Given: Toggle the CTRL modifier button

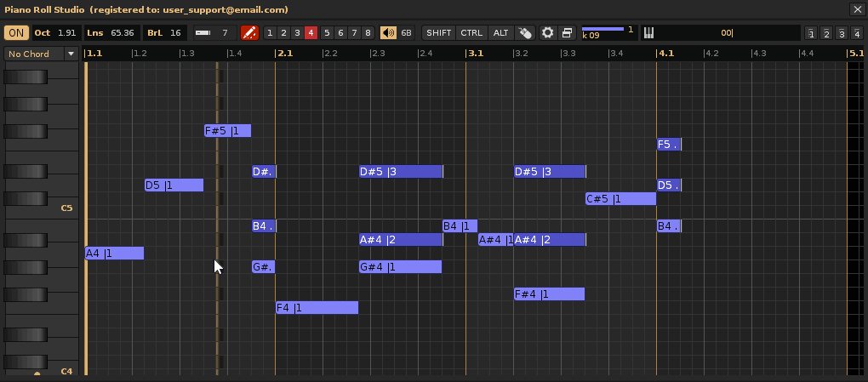Looking at the screenshot, I should click(471, 33).
